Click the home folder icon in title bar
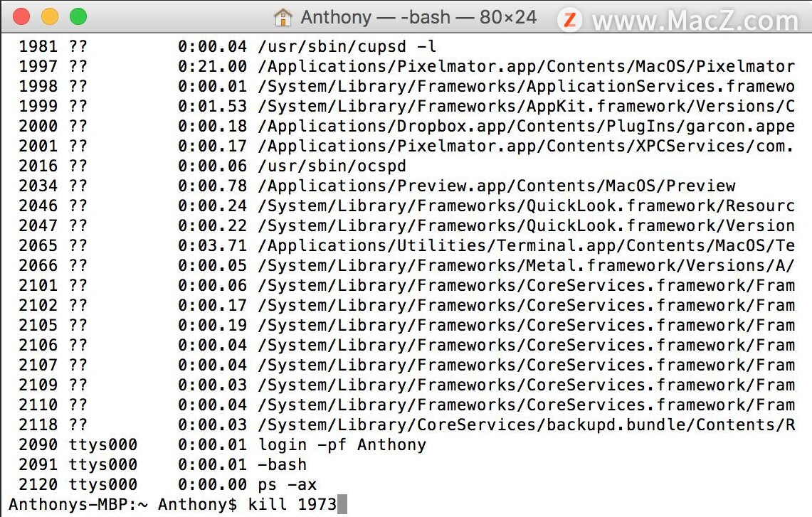The width and height of the screenshot is (812, 517). pyautogui.click(x=283, y=18)
